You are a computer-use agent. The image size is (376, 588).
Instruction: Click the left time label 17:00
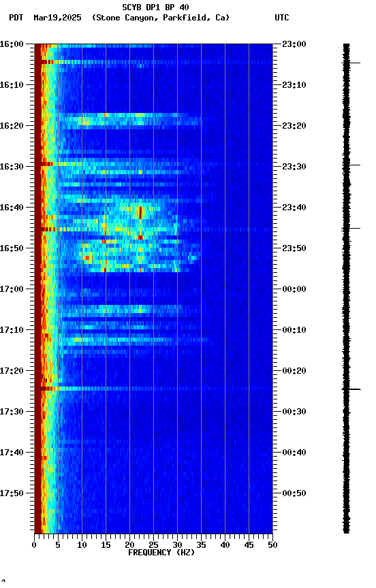(12, 289)
